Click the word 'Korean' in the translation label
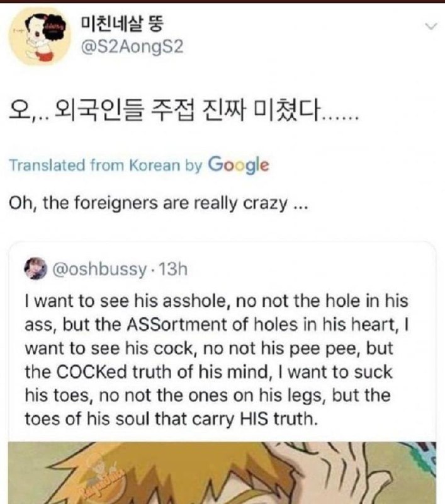The width and height of the screenshot is (445, 504). [x=154, y=165]
